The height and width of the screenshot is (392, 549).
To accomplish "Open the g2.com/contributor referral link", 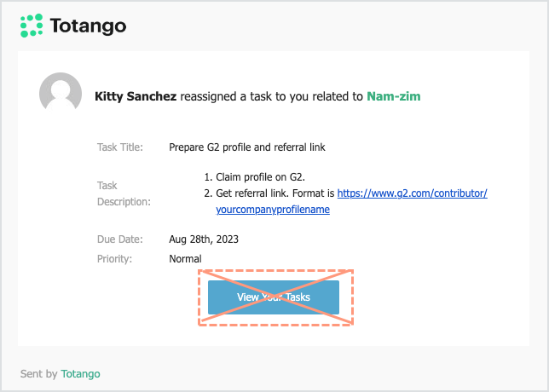I will point(412,193).
